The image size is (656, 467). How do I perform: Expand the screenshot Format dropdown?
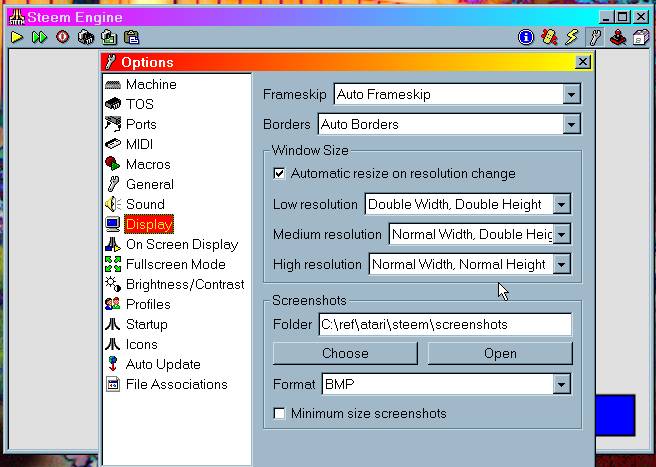(x=561, y=385)
